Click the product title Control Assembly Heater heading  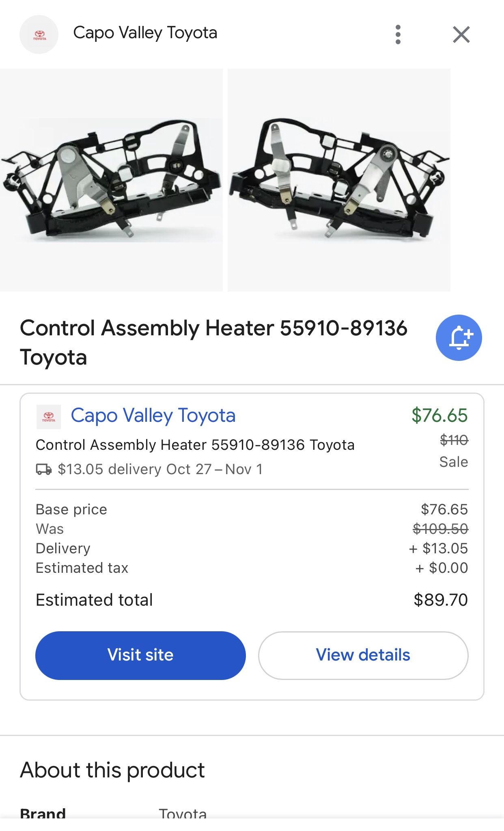coord(213,342)
